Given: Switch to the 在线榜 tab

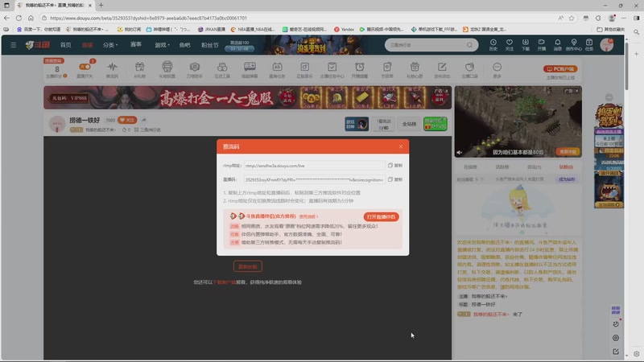Looking at the screenshot, I should pyautogui.click(x=470, y=167).
